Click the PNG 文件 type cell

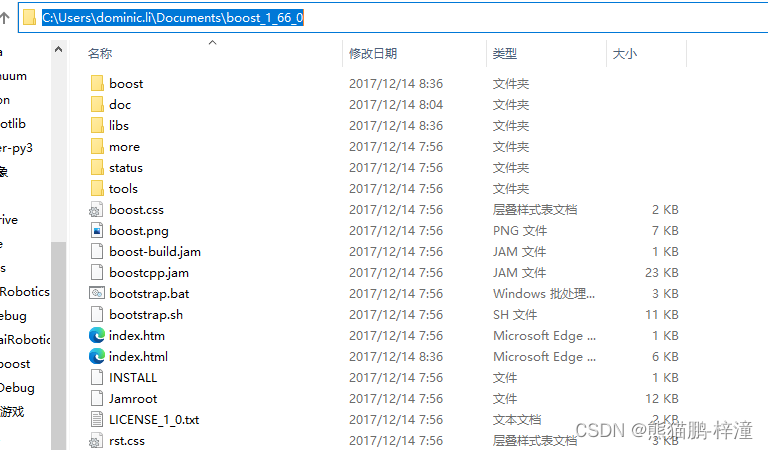coord(520,231)
